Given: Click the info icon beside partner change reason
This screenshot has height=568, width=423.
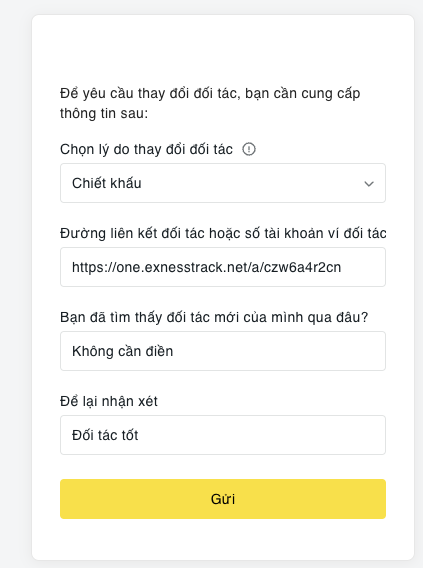Looking at the screenshot, I should [x=249, y=149].
